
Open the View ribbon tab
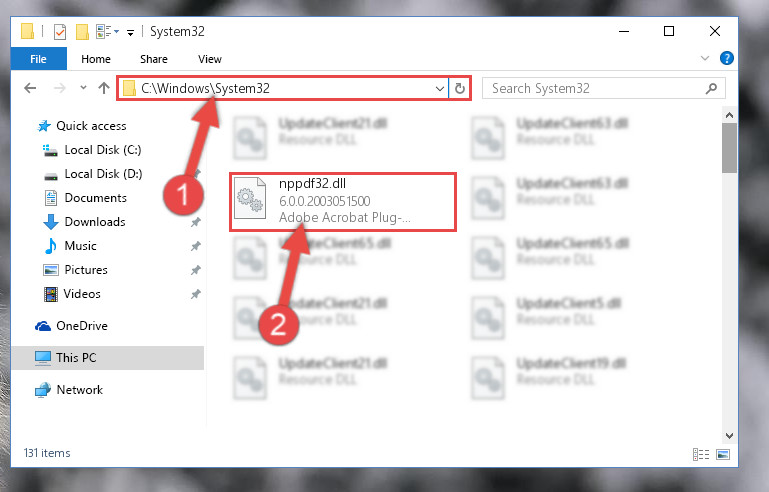(210, 59)
